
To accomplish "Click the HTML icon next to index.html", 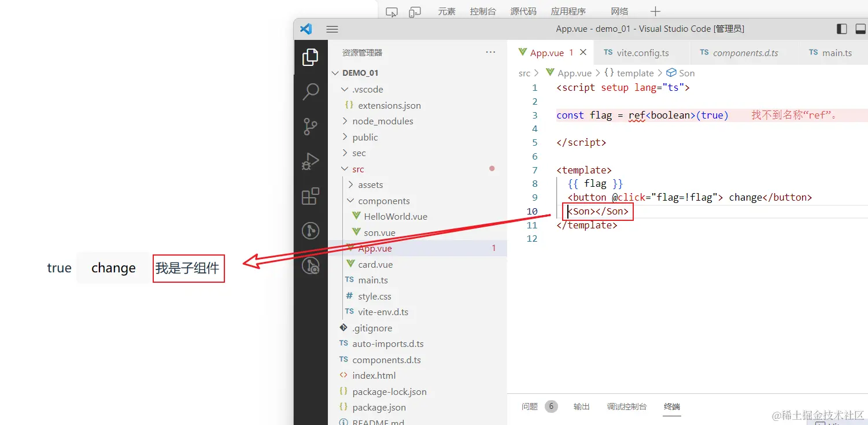I will click(344, 375).
